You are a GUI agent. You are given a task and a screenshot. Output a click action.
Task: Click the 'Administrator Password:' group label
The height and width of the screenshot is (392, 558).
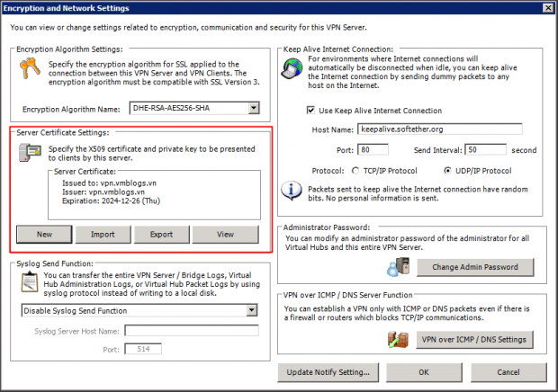(x=327, y=227)
